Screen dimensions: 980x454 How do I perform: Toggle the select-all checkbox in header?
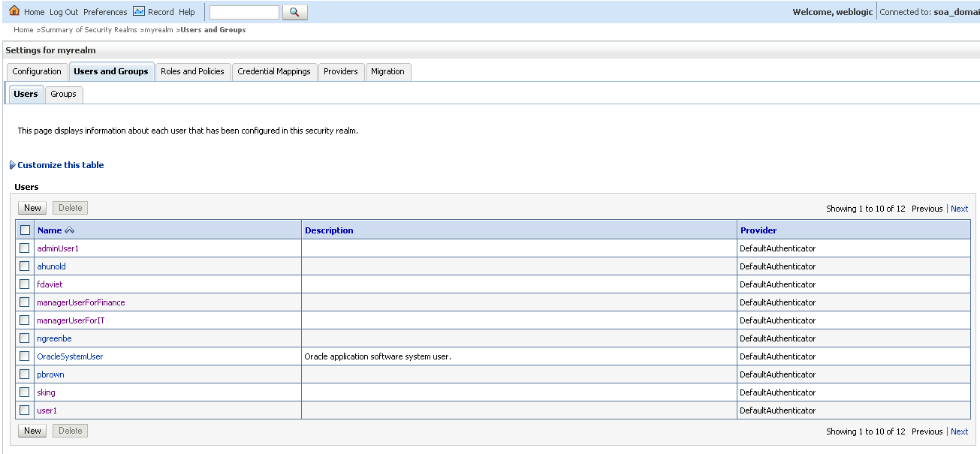click(x=26, y=230)
